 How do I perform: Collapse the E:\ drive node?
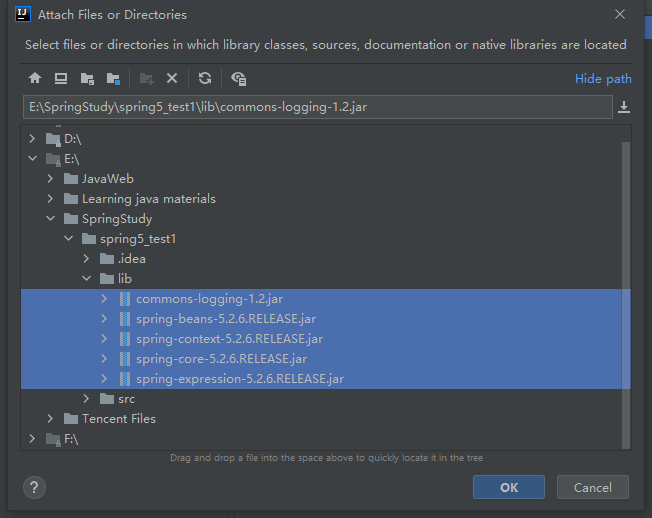click(x=32, y=158)
